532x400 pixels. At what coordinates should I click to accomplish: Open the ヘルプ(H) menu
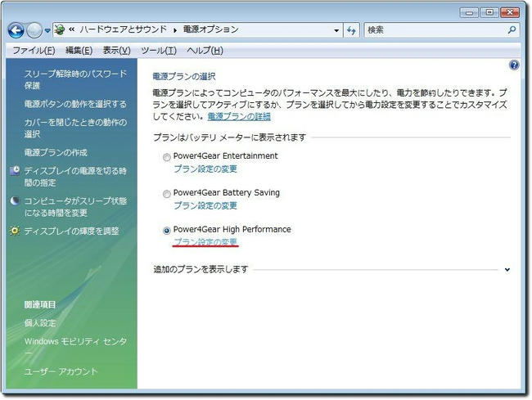coord(205,51)
